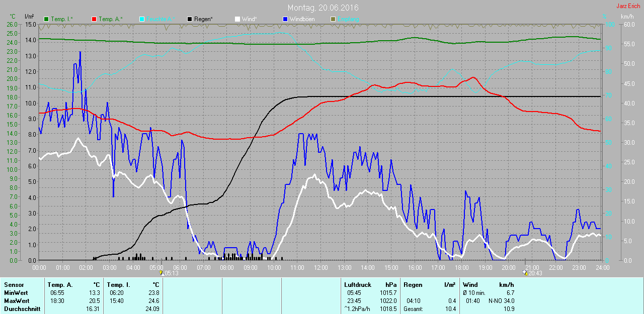The image size is (644, 314).
Task: Click the black Regen legend square
Action: click(189, 19)
